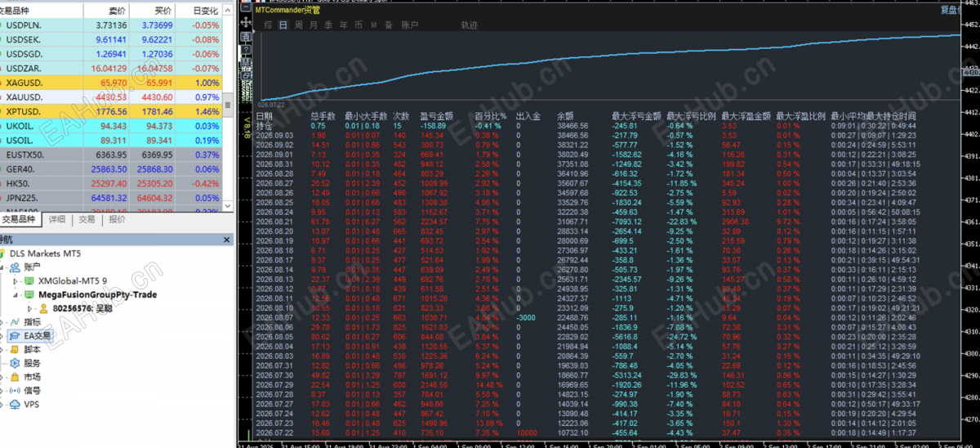980x448 pixels.
Task: Click the 市场 market bag icon
Action: (x=16, y=377)
